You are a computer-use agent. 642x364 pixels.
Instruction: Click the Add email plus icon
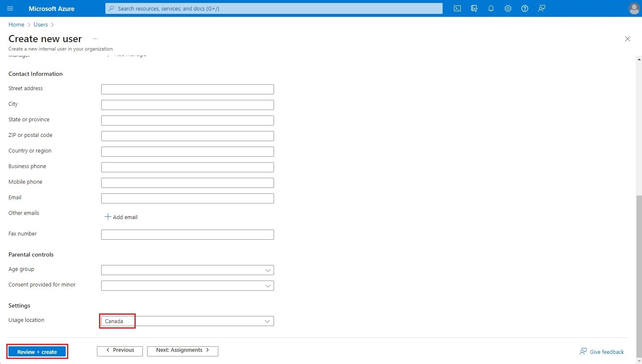click(x=107, y=217)
